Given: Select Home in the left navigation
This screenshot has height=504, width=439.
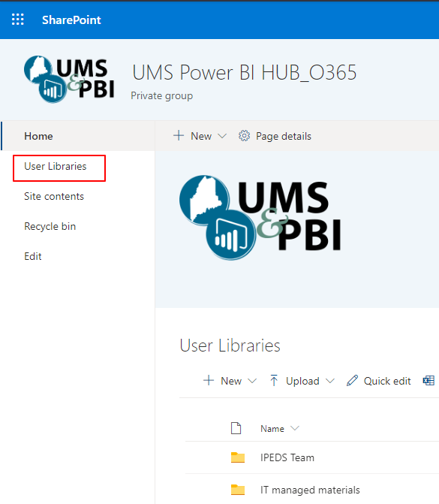Looking at the screenshot, I should (x=38, y=136).
